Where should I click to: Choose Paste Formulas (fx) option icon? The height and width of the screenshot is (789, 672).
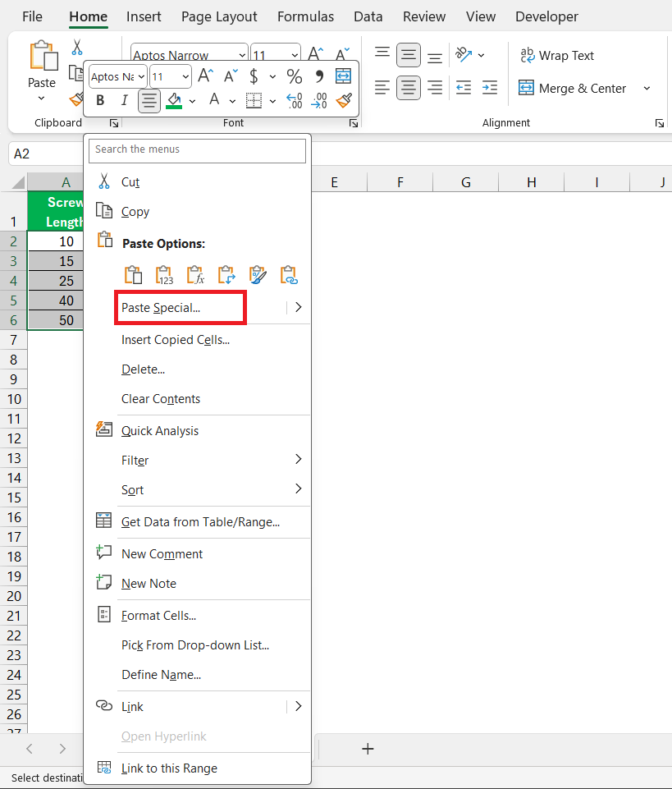pos(195,275)
